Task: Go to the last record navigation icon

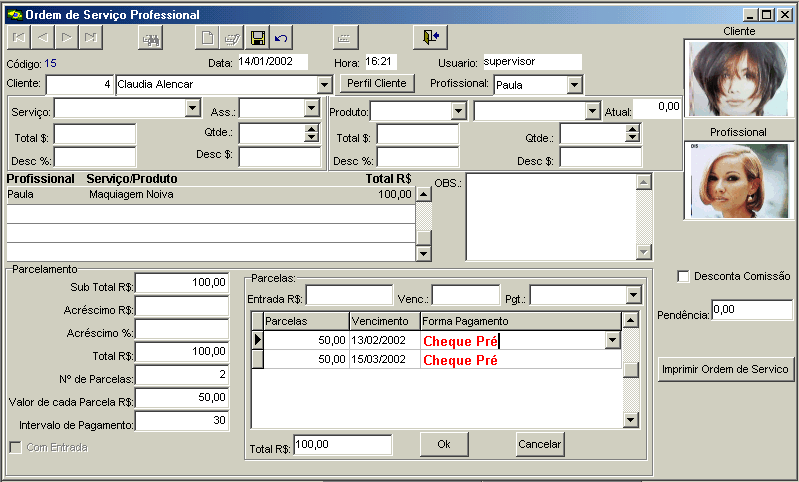Action: pos(91,38)
